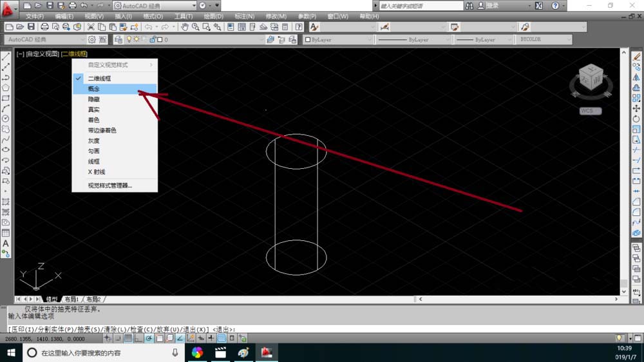644x362 pixels.
Task: Open the 绘图(D) menu
Action: click(x=214, y=17)
